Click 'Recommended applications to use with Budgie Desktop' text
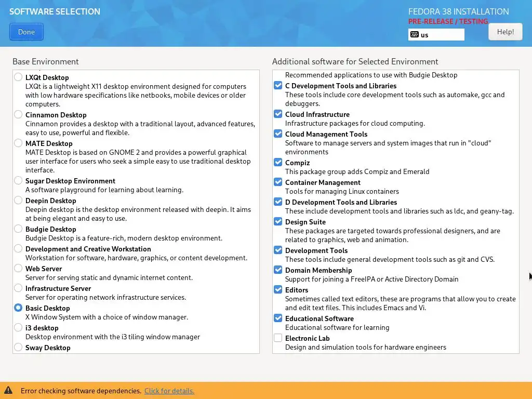The image size is (532, 399). (x=371, y=75)
